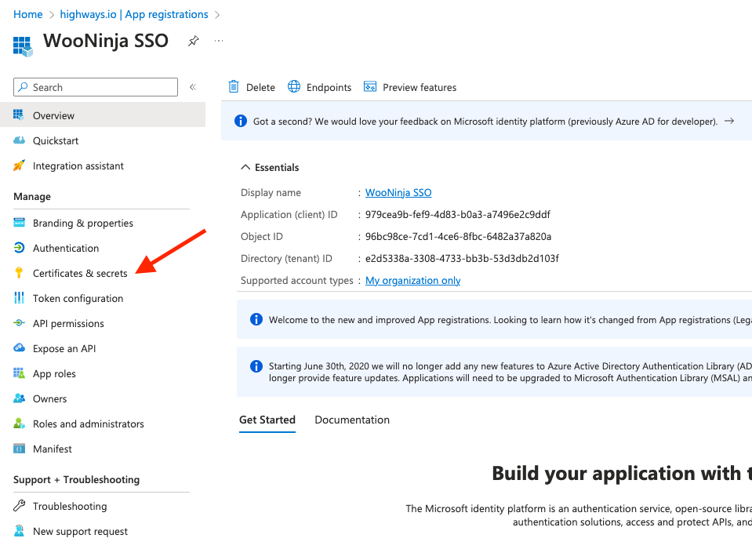Click the Token configuration icon
Image resolution: width=752 pixels, height=560 pixels.
click(20, 298)
